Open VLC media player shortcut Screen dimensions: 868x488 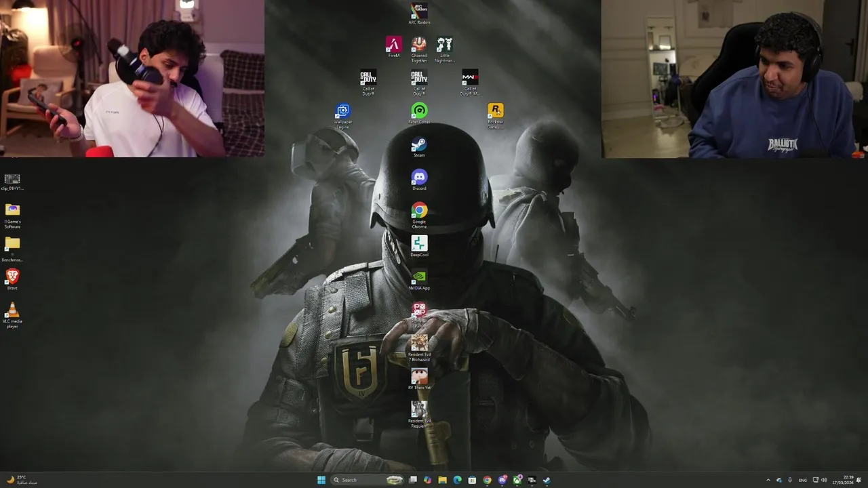[x=12, y=316]
